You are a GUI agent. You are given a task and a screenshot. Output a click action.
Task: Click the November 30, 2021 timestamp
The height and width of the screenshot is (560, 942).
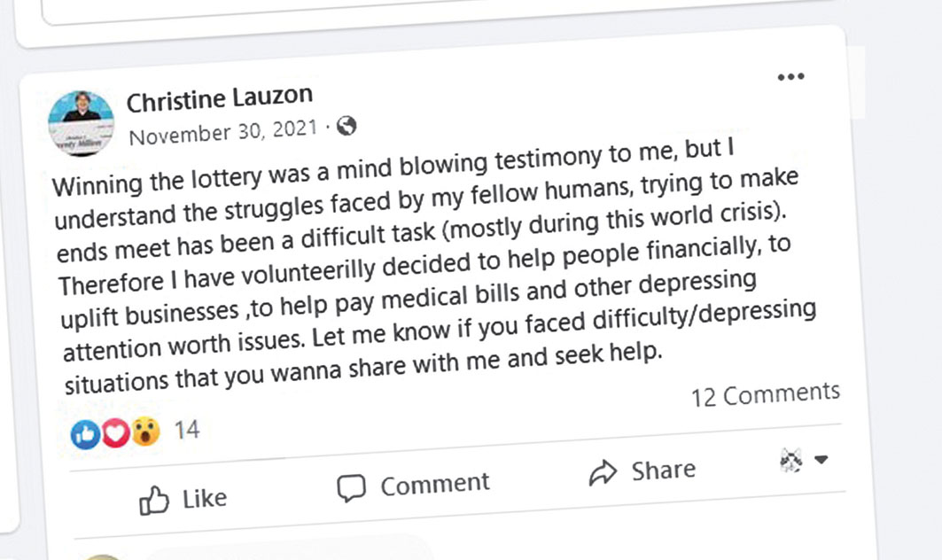coord(222,133)
